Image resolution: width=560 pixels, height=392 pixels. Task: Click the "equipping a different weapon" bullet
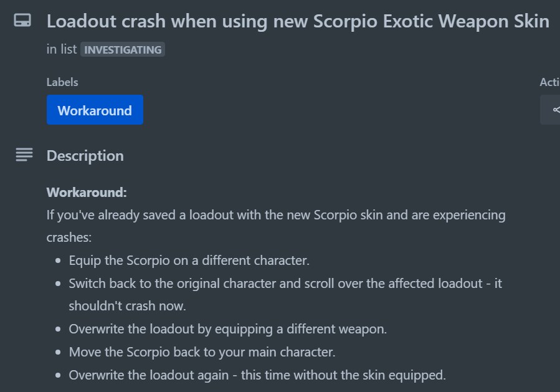pyautogui.click(x=227, y=329)
